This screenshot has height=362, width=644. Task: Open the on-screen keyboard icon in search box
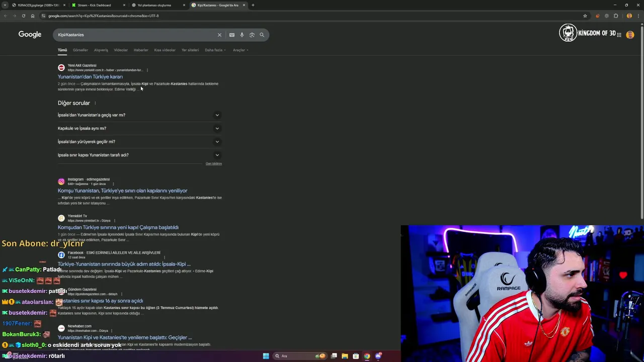tap(231, 35)
